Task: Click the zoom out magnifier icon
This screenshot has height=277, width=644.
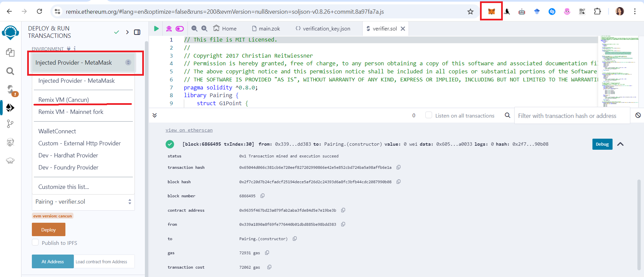Action: pos(194,28)
